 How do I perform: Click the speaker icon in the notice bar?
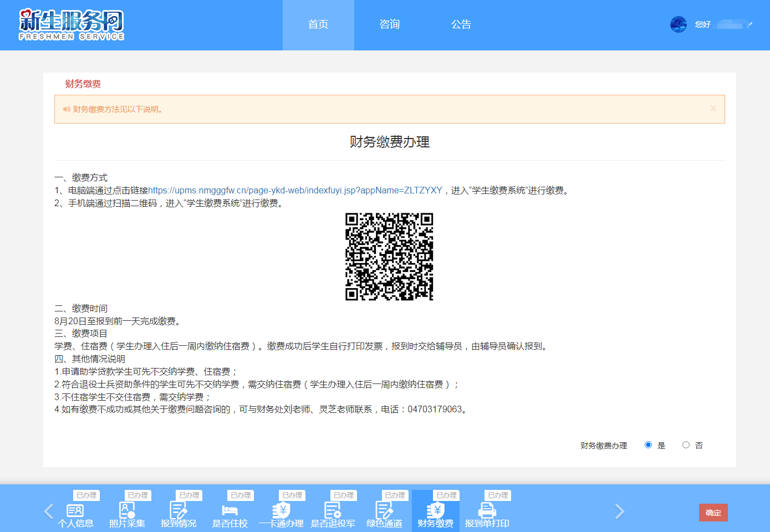coord(67,109)
